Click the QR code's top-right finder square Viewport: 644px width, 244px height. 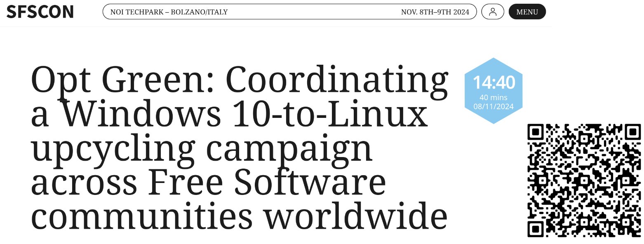(633, 132)
